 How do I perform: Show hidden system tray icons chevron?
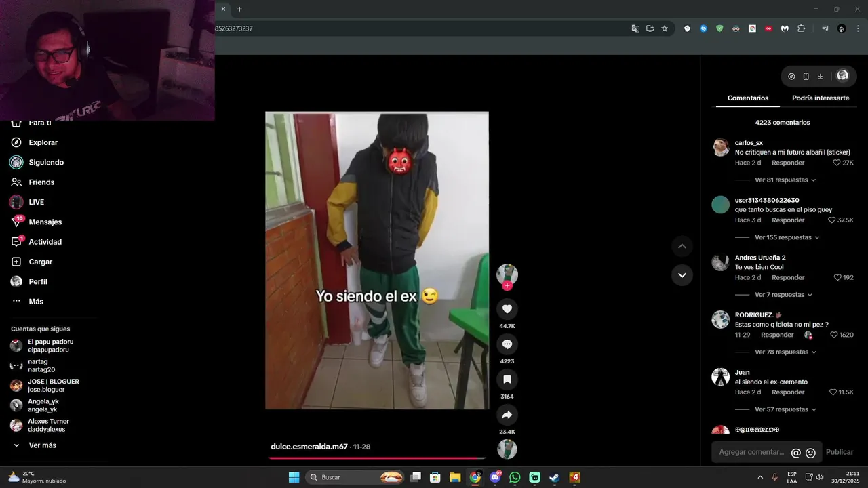pos(760,477)
